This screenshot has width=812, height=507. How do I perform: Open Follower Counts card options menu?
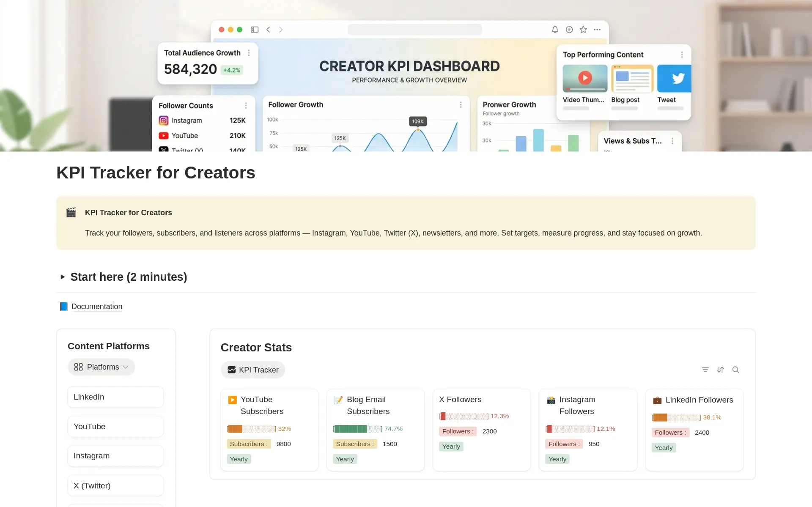[x=246, y=105]
